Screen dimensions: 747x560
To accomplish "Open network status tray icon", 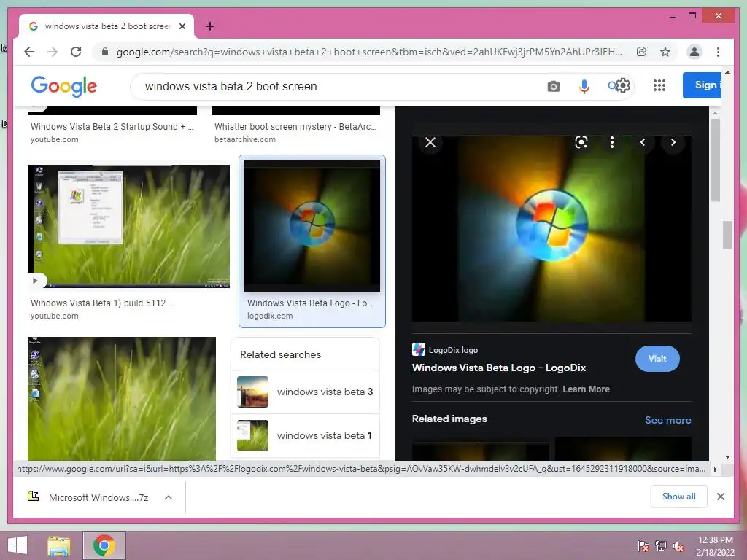I will pos(661,546).
